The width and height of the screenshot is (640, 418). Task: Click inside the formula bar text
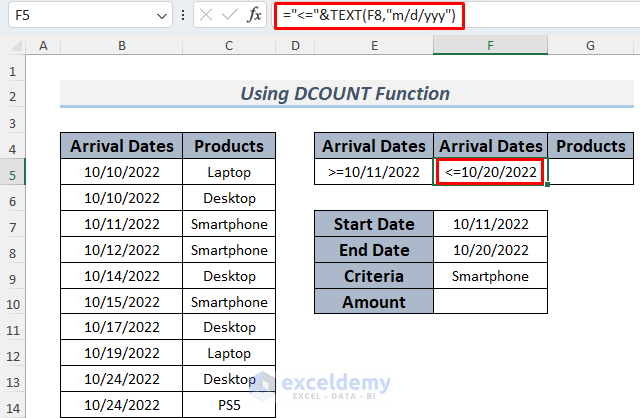click(369, 16)
